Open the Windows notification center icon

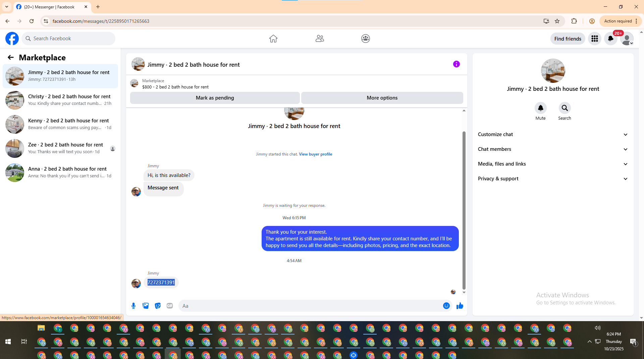(x=633, y=342)
